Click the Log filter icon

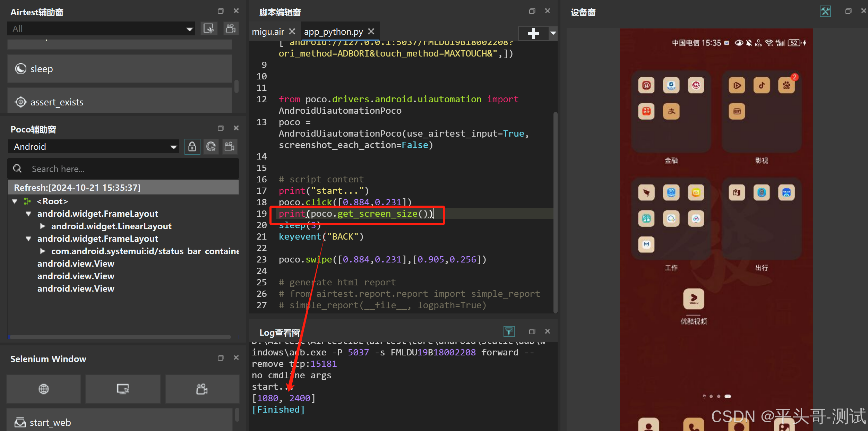[509, 331]
